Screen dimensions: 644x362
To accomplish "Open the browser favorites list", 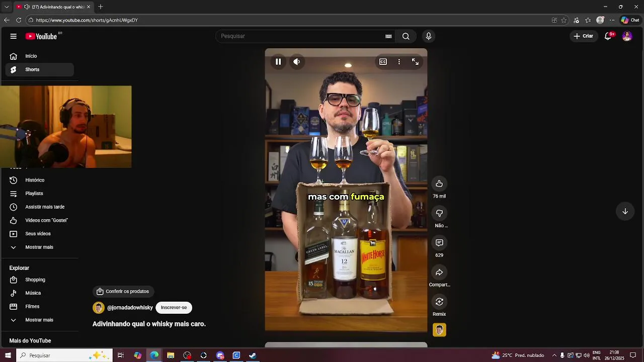I will coord(588,20).
